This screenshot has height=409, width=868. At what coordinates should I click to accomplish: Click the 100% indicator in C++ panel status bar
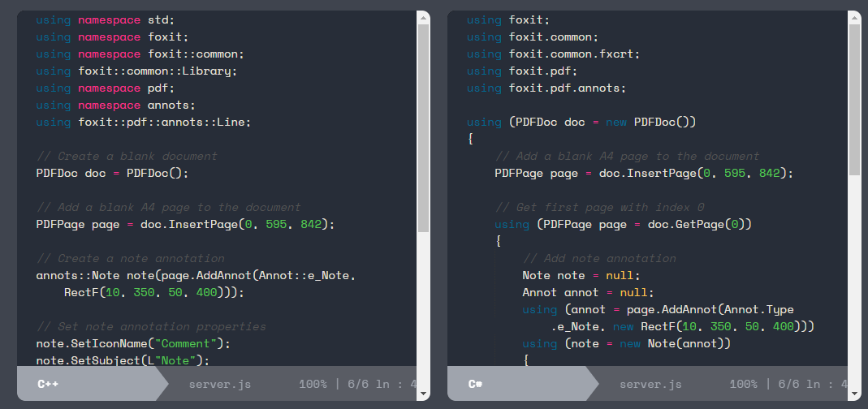coord(313,384)
